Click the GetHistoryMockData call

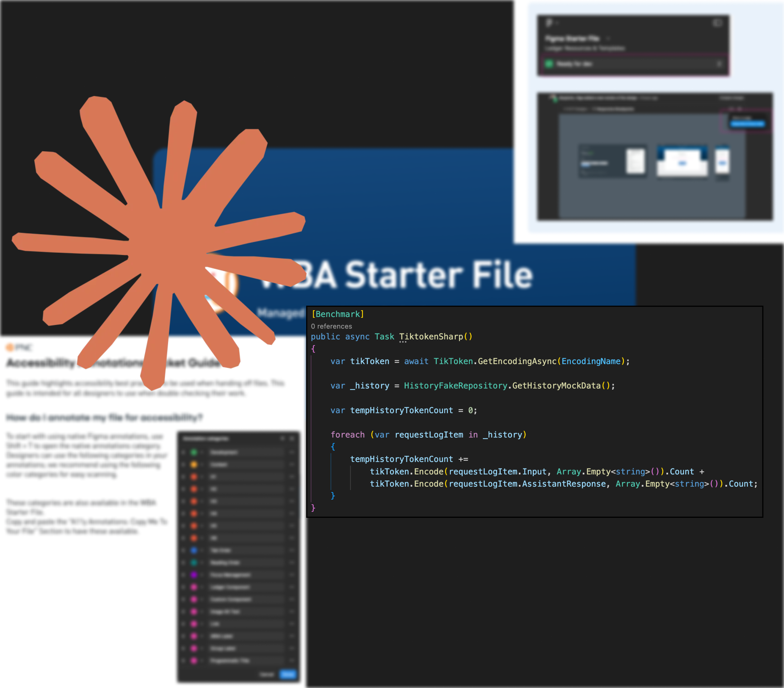pyautogui.click(x=557, y=385)
